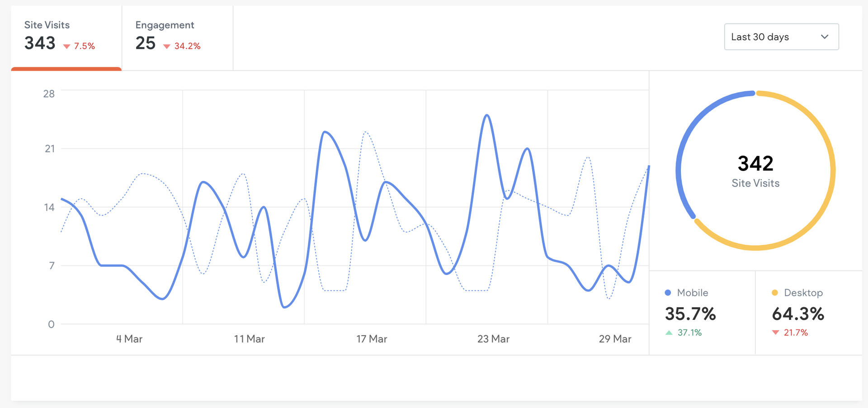
Task: Click the yellow Desktop legend dot
Action: click(x=775, y=293)
